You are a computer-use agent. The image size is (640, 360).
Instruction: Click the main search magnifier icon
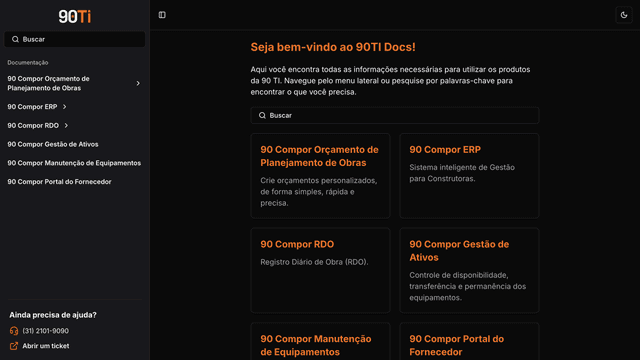point(262,116)
